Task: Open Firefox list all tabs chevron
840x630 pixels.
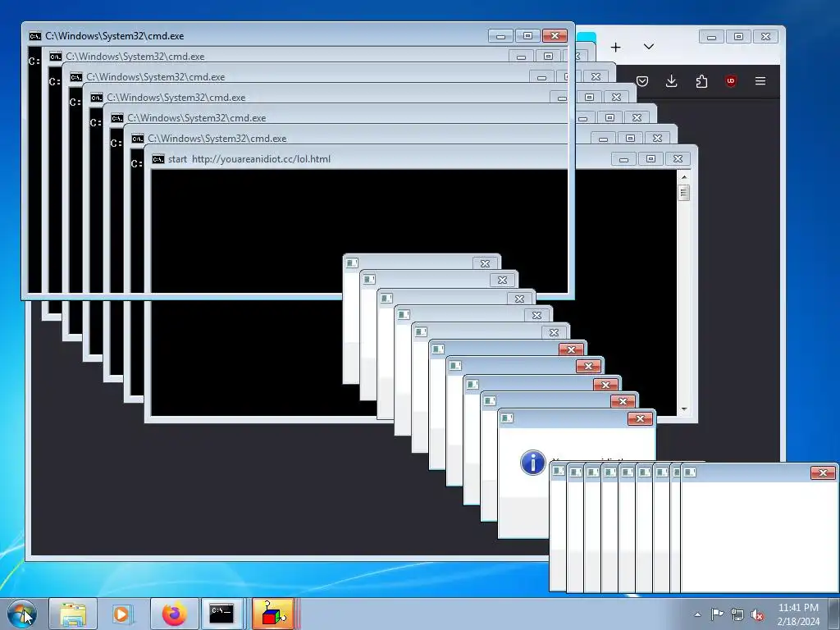Action: point(648,47)
